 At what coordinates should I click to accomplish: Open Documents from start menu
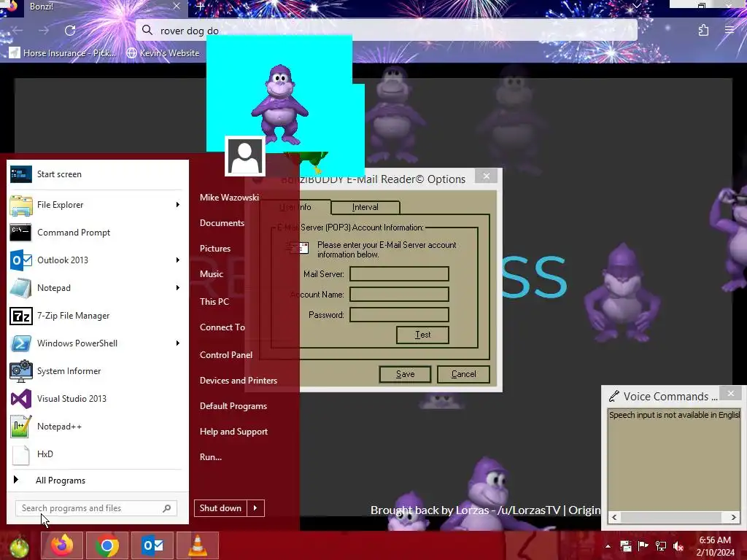[x=222, y=223]
